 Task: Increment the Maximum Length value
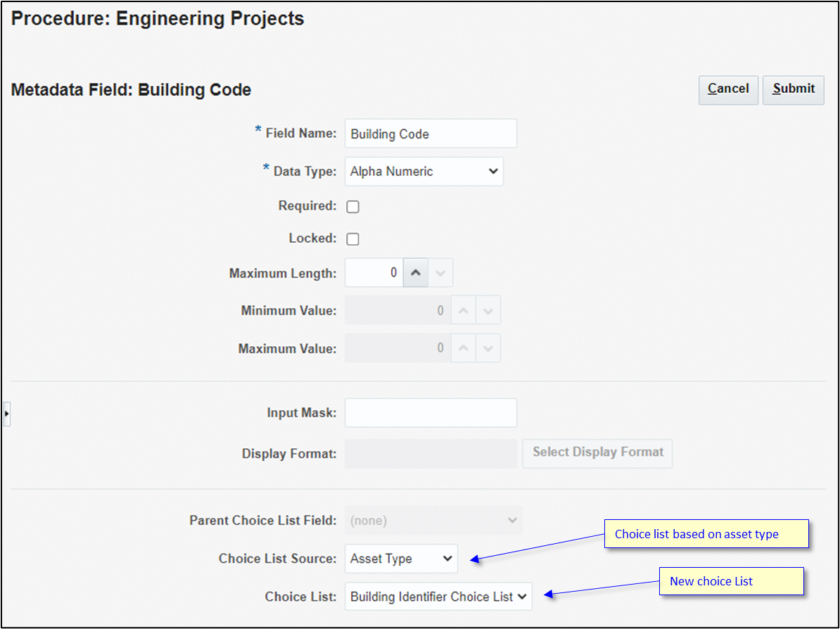415,272
